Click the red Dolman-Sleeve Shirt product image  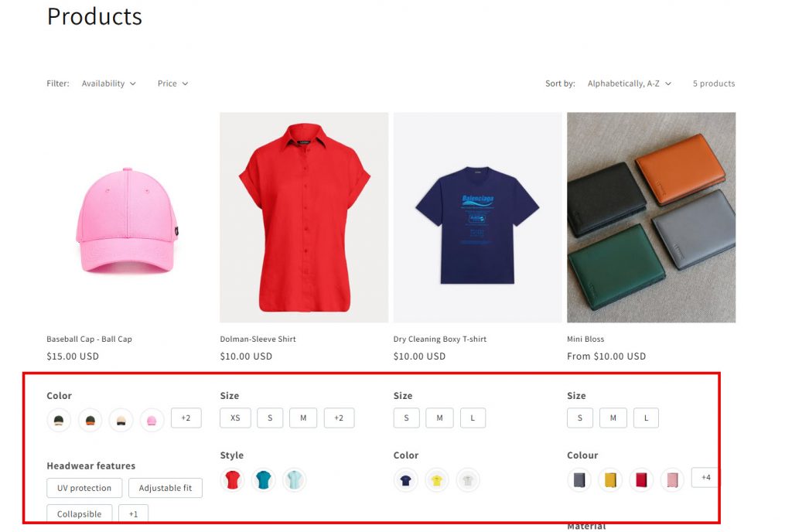tap(304, 217)
